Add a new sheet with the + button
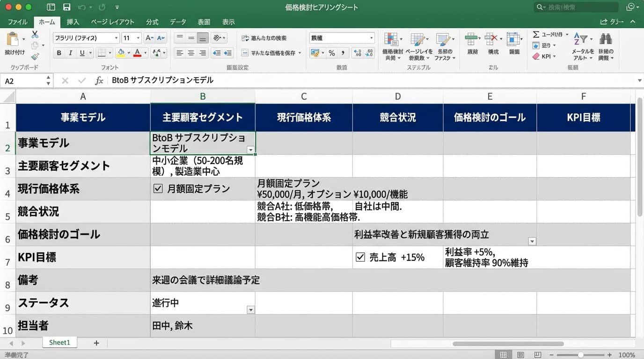The width and height of the screenshot is (644, 359). (x=96, y=343)
